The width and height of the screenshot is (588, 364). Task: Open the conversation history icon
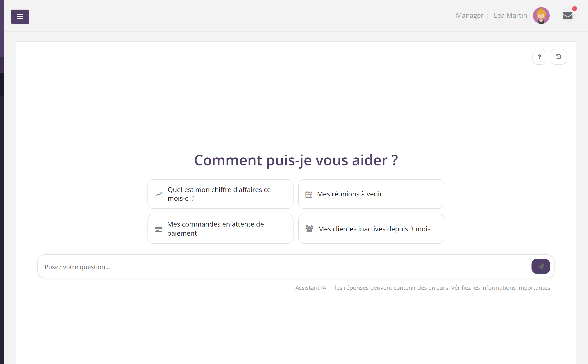tap(558, 57)
